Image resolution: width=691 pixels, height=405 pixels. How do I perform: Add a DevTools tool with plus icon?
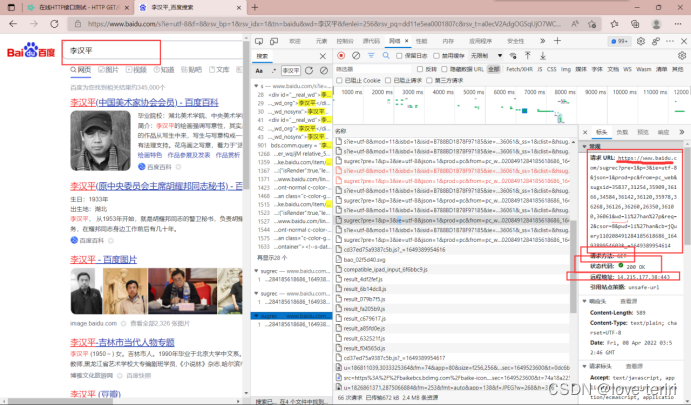557,41
